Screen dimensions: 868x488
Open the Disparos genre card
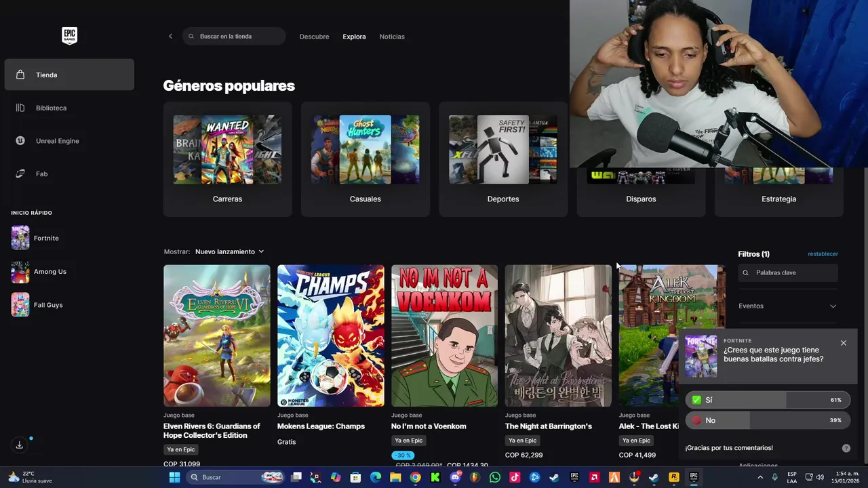tap(641, 192)
